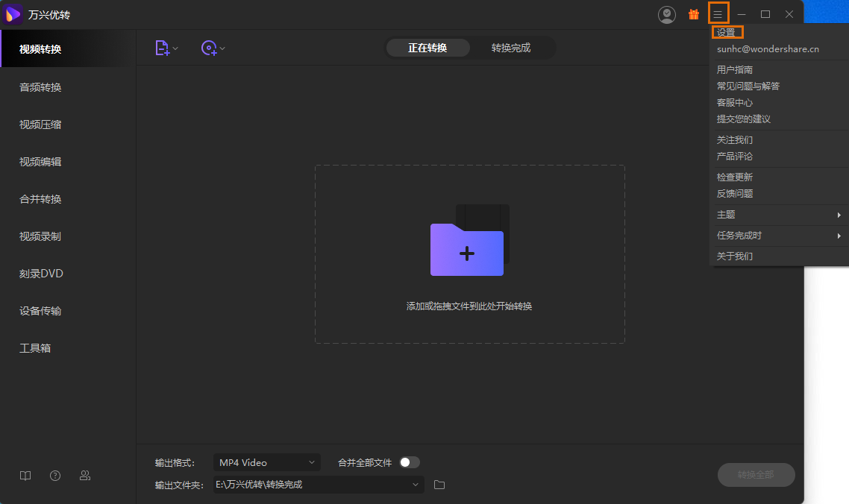Choose 检查更新 in the menu

(735, 177)
